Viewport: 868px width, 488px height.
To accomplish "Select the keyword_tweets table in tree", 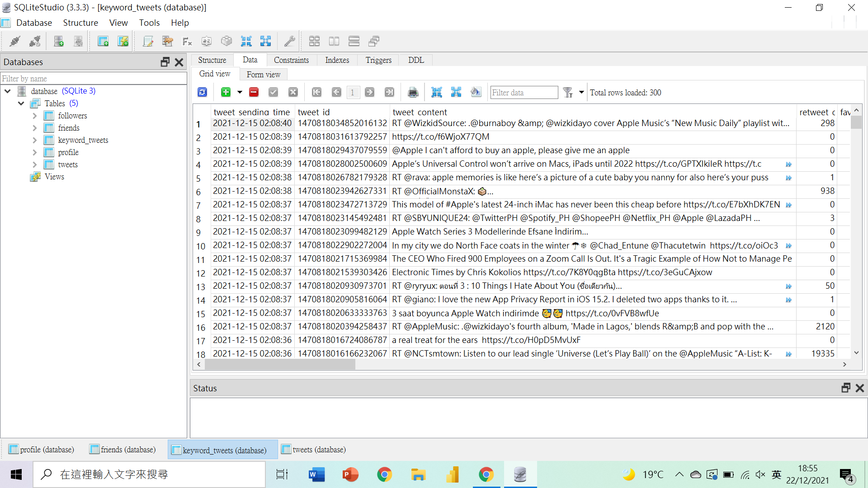I will [x=83, y=140].
